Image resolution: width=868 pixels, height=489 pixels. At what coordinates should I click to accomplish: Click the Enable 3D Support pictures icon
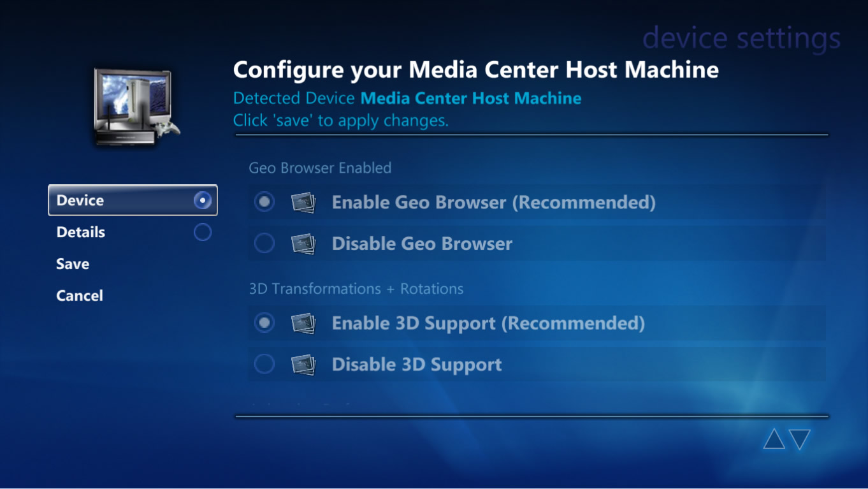[303, 324]
